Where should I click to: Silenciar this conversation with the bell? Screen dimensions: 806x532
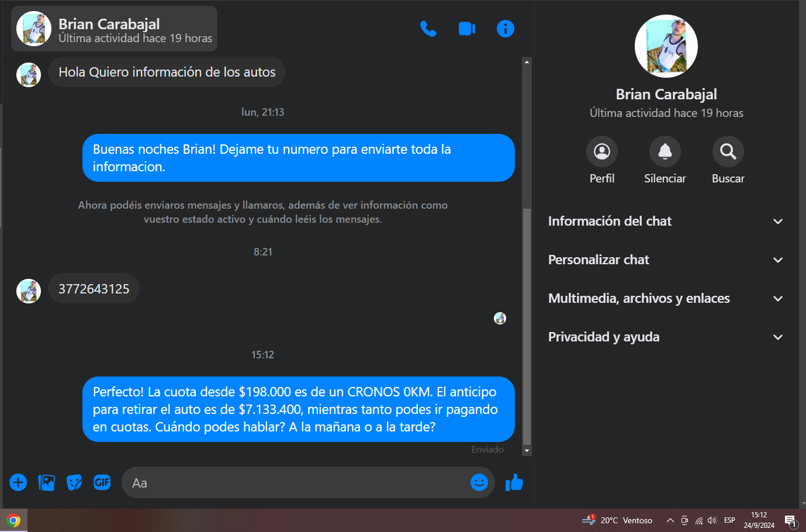click(665, 161)
